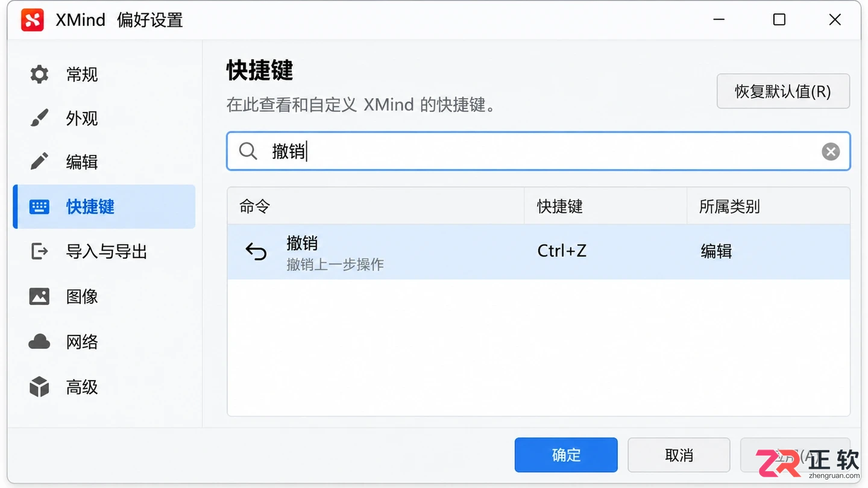This screenshot has width=868, height=488.
Task: Cancel the dialog with 取消
Action: click(679, 455)
